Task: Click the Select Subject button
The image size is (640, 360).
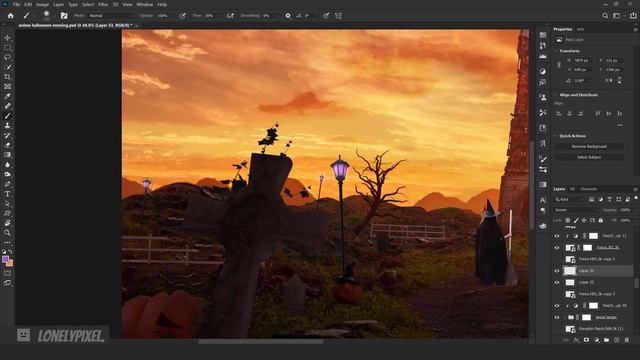Action: pos(589,157)
